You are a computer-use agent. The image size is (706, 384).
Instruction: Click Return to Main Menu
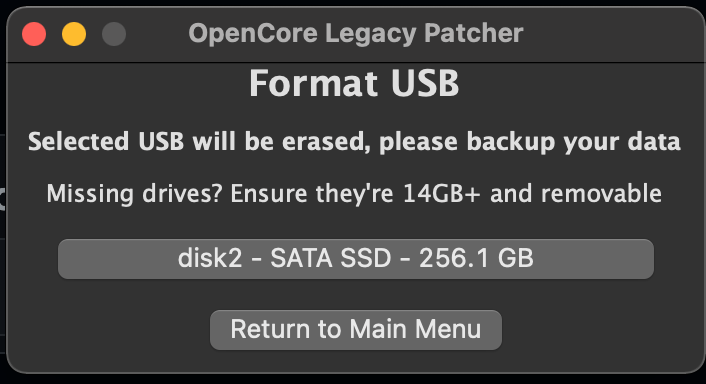pos(356,330)
